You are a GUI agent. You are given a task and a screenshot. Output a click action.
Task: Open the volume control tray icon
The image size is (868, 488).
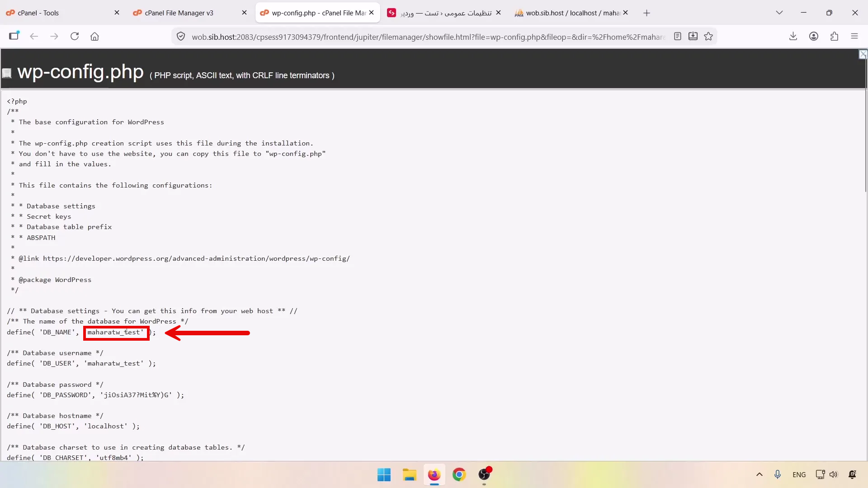pos(834,474)
